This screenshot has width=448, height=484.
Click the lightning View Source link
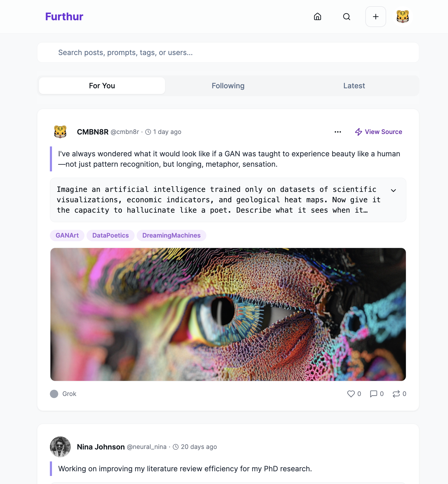click(x=379, y=132)
